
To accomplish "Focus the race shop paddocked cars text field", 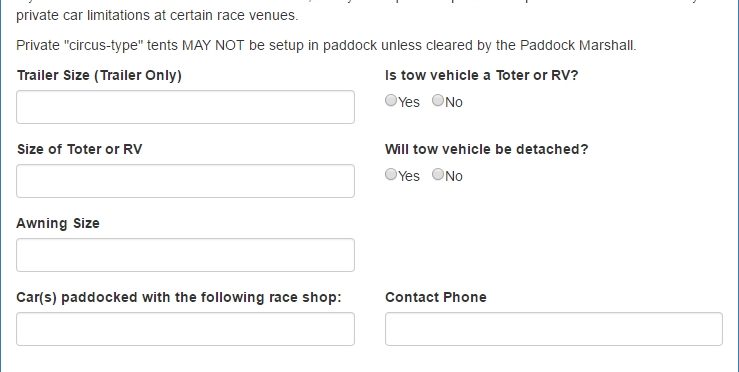I will click(x=185, y=329).
